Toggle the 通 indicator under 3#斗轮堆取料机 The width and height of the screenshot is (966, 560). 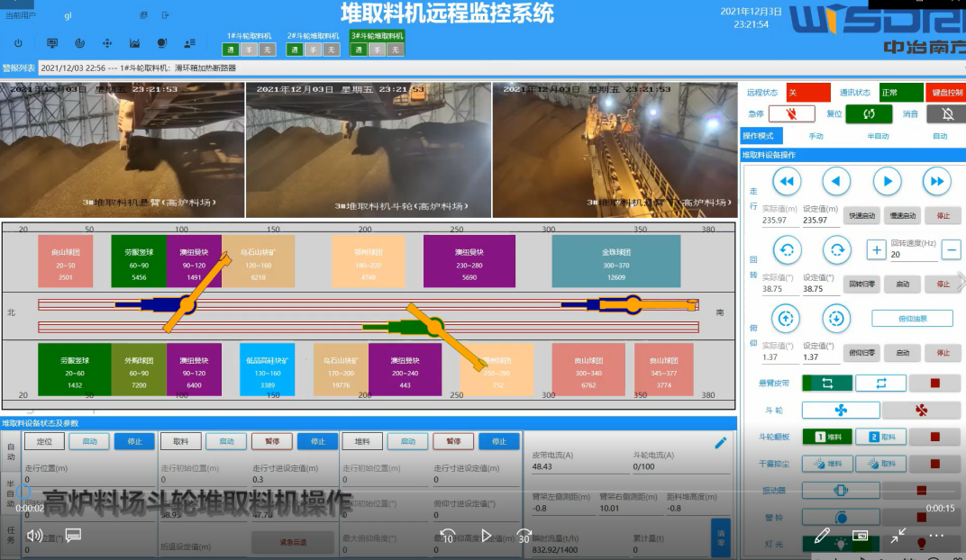[359, 50]
